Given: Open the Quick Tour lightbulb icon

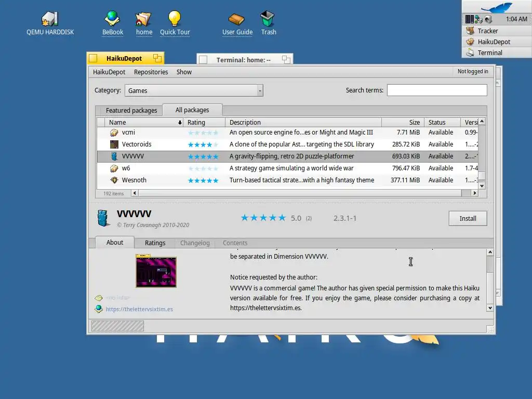Looking at the screenshot, I should 175,19.
